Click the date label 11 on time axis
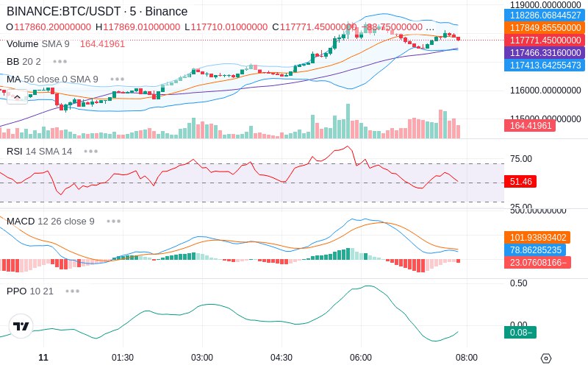Image resolution: width=588 pixels, height=368 pixels. click(x=43, y=358)
